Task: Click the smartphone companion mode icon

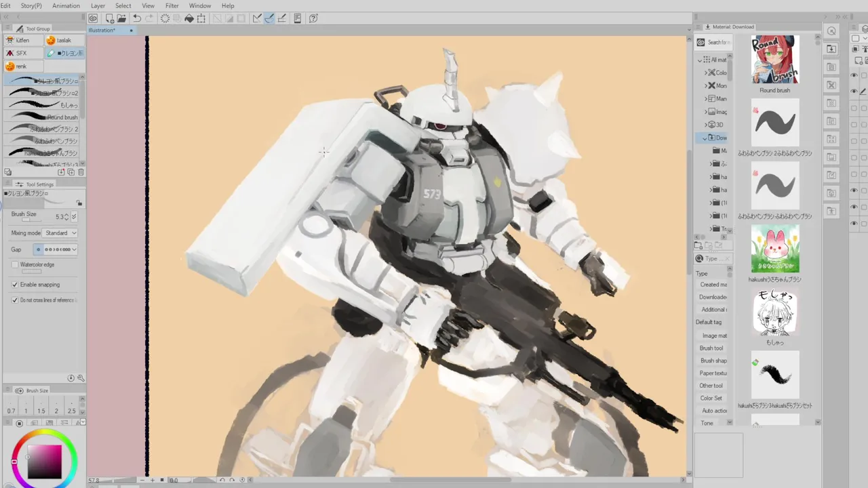Action: click(x=298, y=18)
